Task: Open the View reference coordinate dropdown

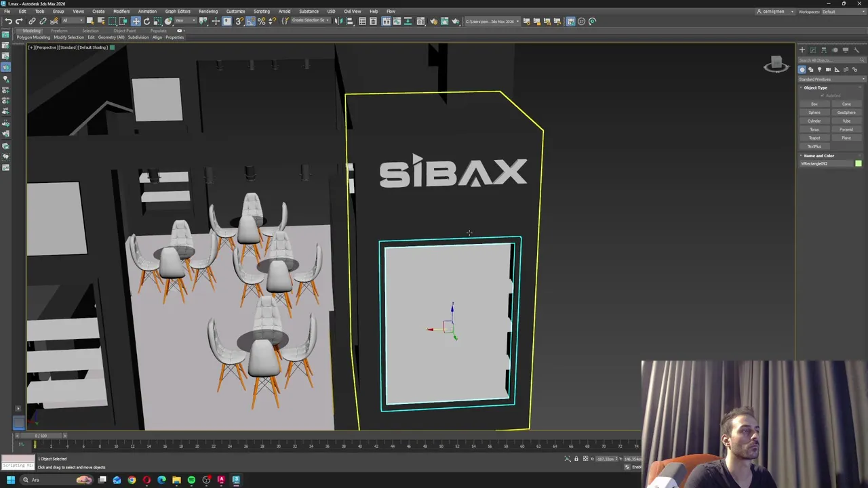Action: [186, 21]
